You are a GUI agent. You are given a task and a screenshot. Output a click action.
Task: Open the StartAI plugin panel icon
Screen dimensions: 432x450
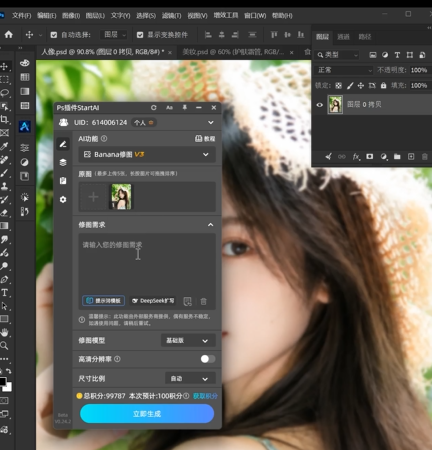click(24, 126)
